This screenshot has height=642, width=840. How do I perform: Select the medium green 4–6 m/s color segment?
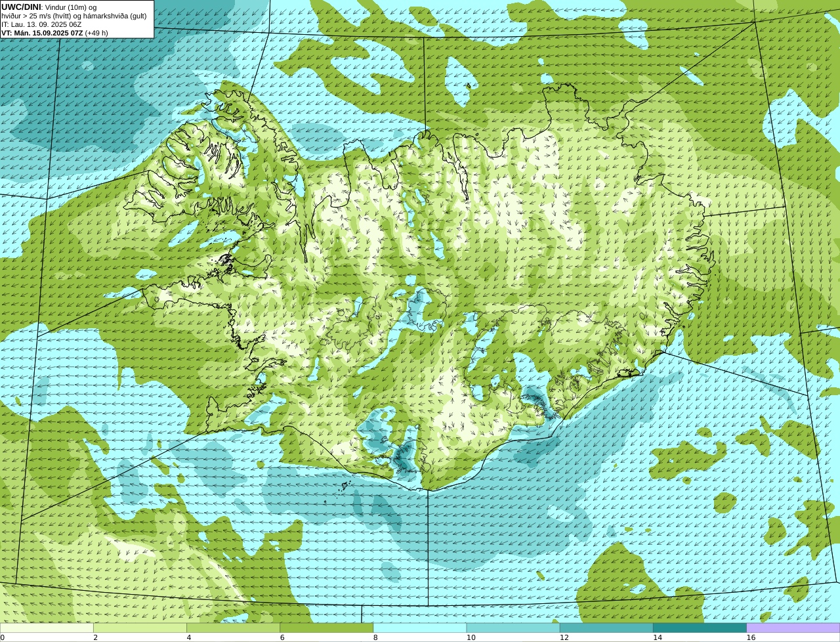233,628
